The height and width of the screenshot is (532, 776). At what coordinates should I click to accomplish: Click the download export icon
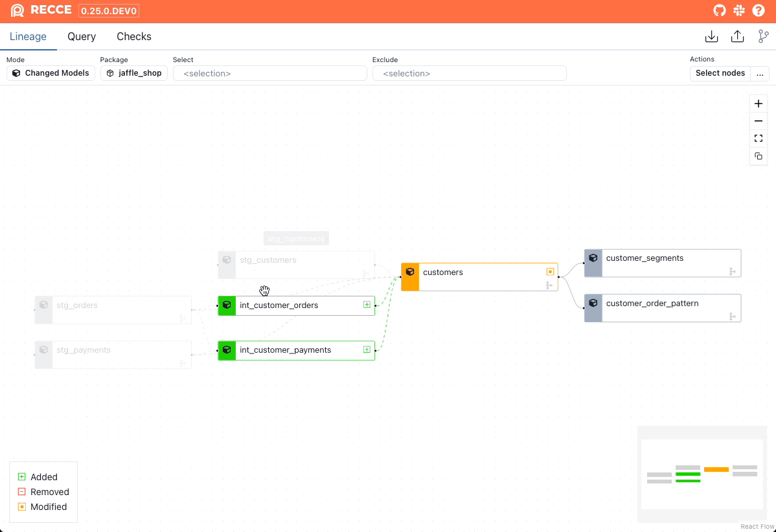[711, 37]
